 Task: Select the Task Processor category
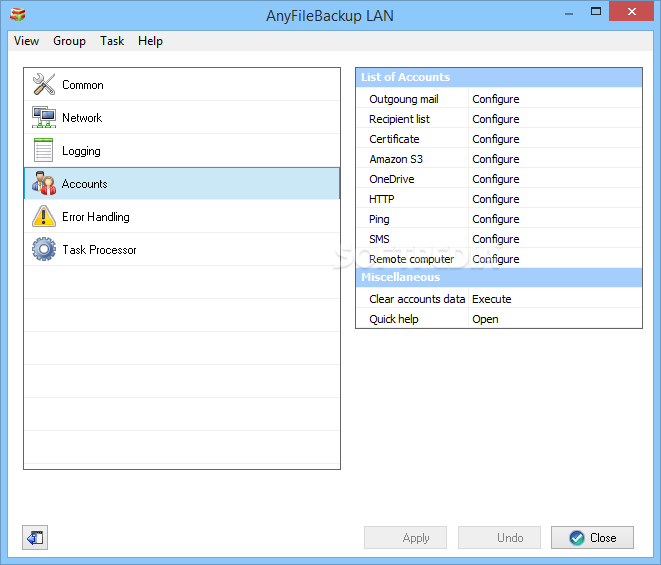[182, 249]
